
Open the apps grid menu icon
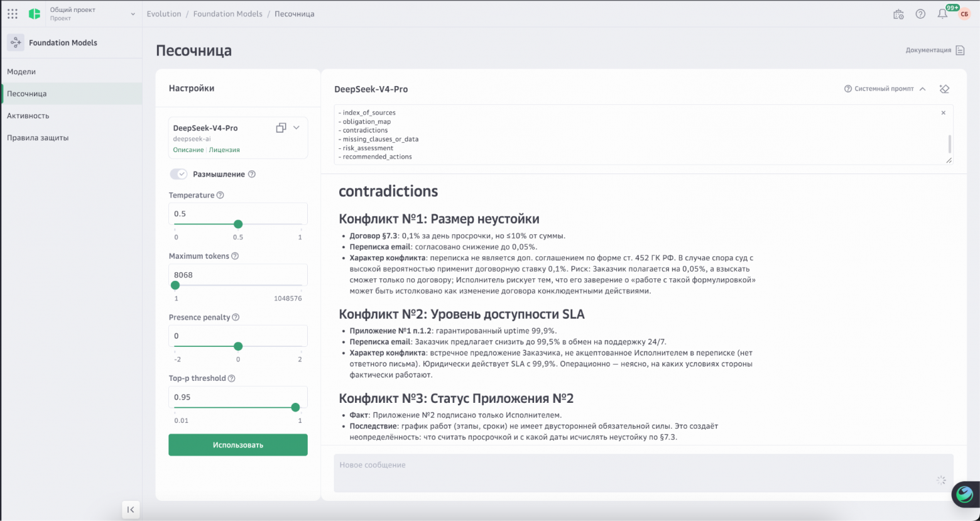click(x=13, y=14)
